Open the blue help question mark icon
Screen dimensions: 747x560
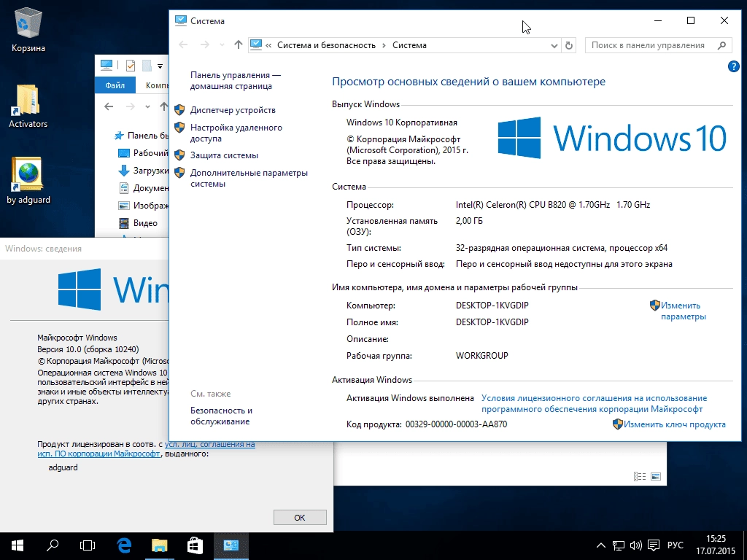(734, 66)
